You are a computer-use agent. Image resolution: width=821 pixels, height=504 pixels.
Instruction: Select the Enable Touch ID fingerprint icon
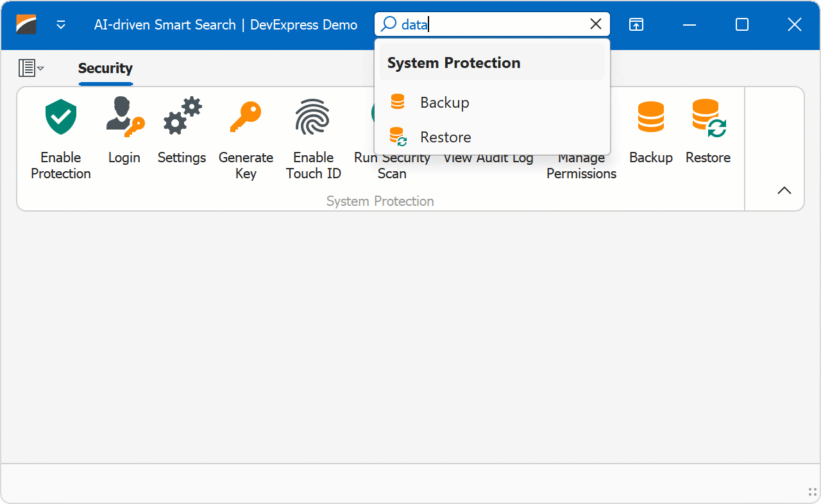point(313,117)
